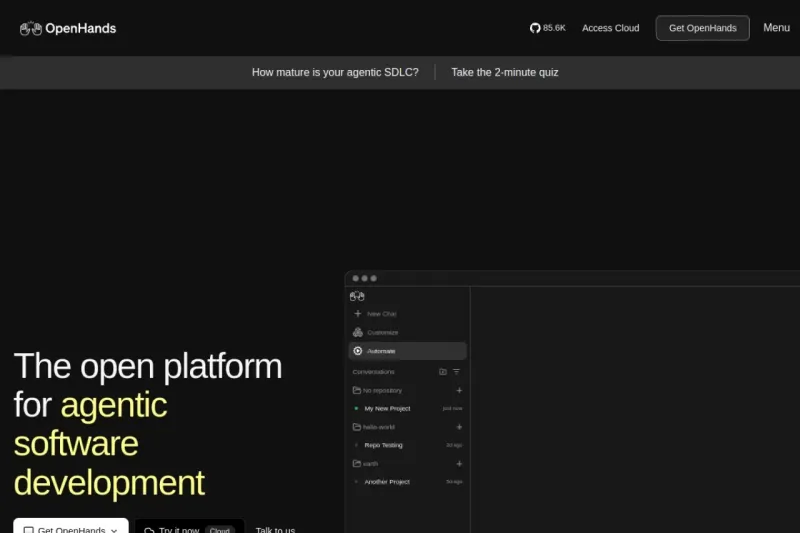The image size is (800, 533).
Task: Click the Take the 2-minute quiz link
Action: pos(505,72)
